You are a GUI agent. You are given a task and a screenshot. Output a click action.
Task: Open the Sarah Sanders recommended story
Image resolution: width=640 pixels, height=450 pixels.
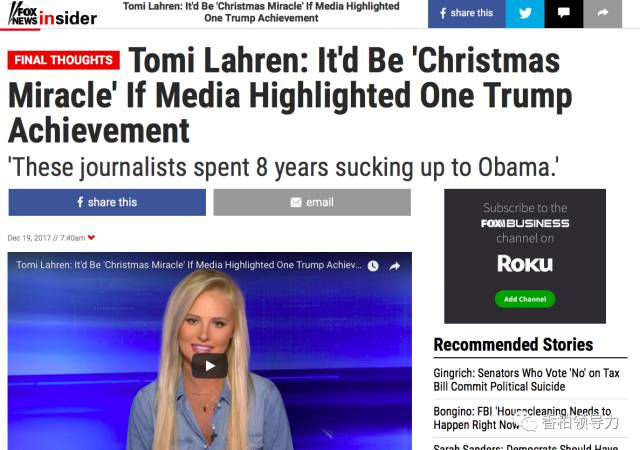coord(525,447)
